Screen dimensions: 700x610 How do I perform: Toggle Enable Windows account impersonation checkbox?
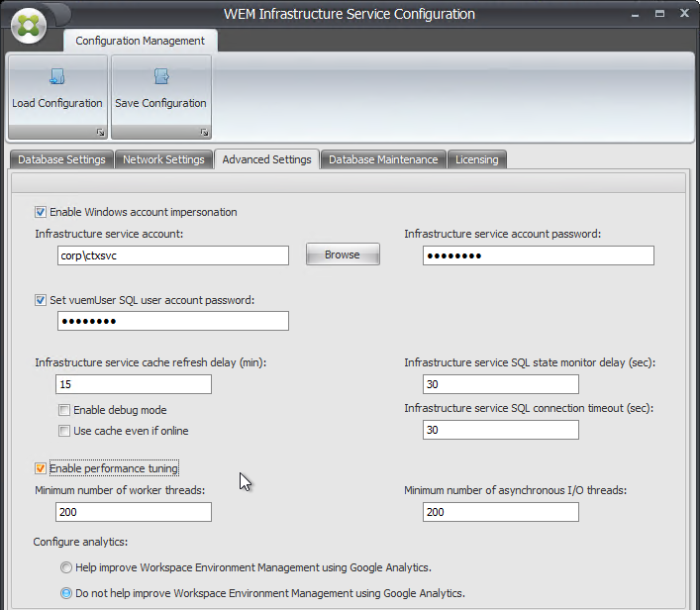41,212
